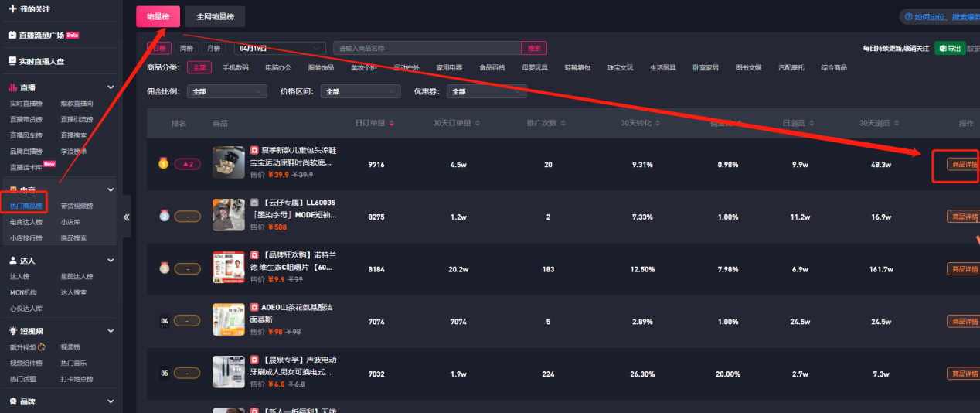This screenshot has width=980, height=413.
Task: Open the 价格区间 dropdown
Action: coord(361,91)
